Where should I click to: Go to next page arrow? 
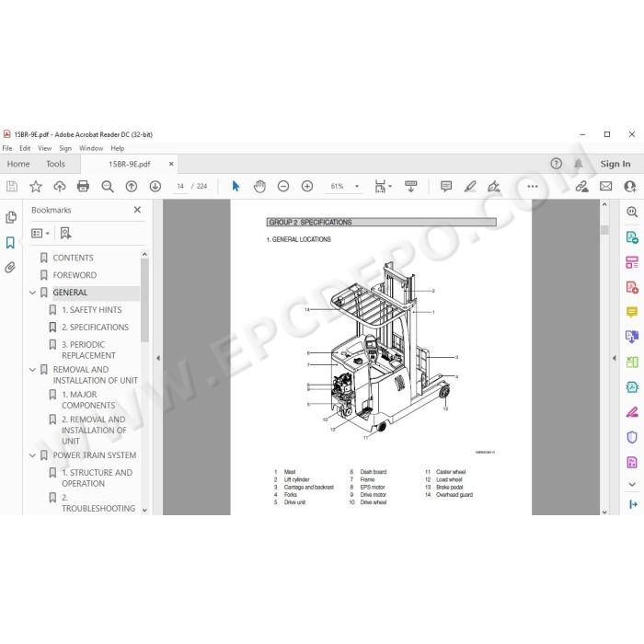coord(155,187)
